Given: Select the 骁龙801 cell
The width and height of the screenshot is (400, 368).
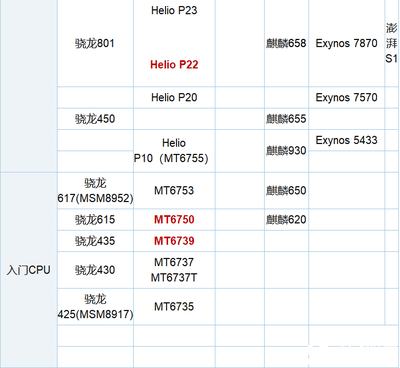Looking at the screenshot, I should 95,43.
